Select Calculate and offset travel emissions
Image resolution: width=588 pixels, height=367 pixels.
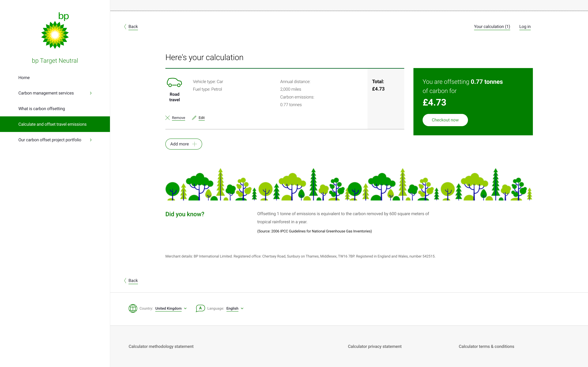pyautogui.click(x=52, y=124)
